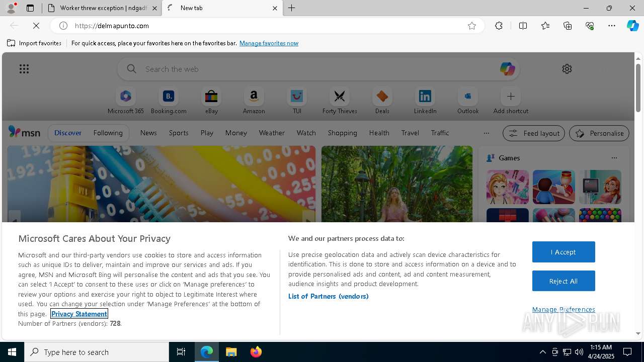The image size is (644, 362).
Task: Open the Privacy Statement link
Action: (x=79, y=314)
